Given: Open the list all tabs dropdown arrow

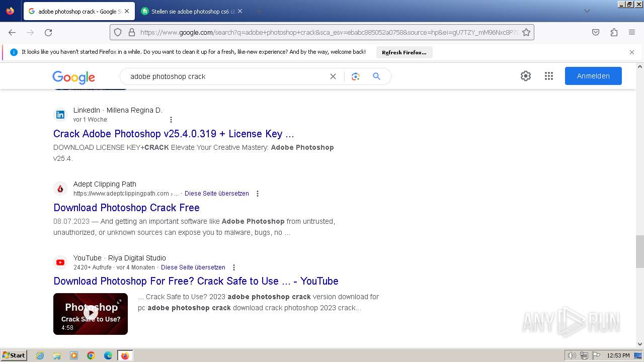Looking at the screenshot, I should [x=587, y=11].
